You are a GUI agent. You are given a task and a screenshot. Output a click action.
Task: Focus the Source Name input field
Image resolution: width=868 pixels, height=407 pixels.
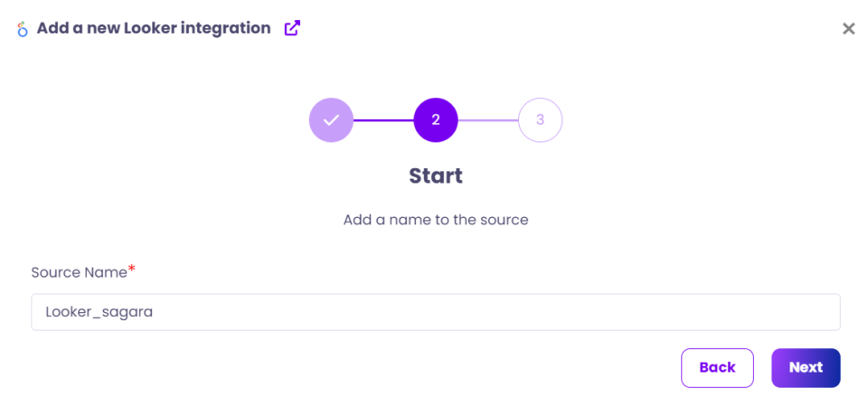point(435,312)
